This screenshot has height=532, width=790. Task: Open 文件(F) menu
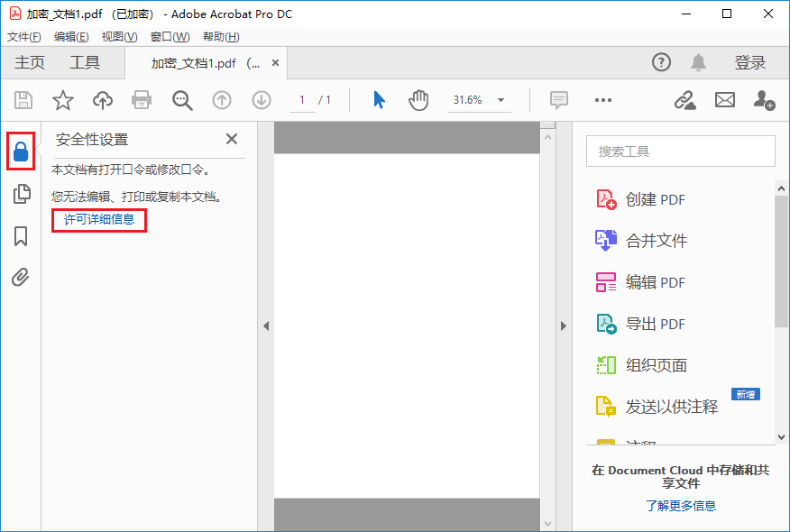point(23,37)
